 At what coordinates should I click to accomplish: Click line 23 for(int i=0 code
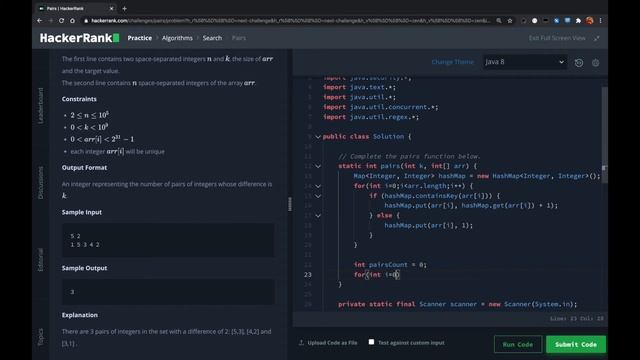pos(377,275)
